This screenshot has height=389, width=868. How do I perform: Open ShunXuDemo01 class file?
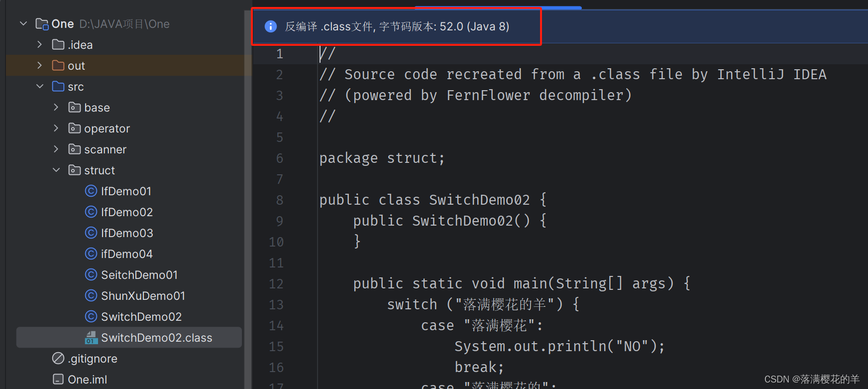(143, 295)
